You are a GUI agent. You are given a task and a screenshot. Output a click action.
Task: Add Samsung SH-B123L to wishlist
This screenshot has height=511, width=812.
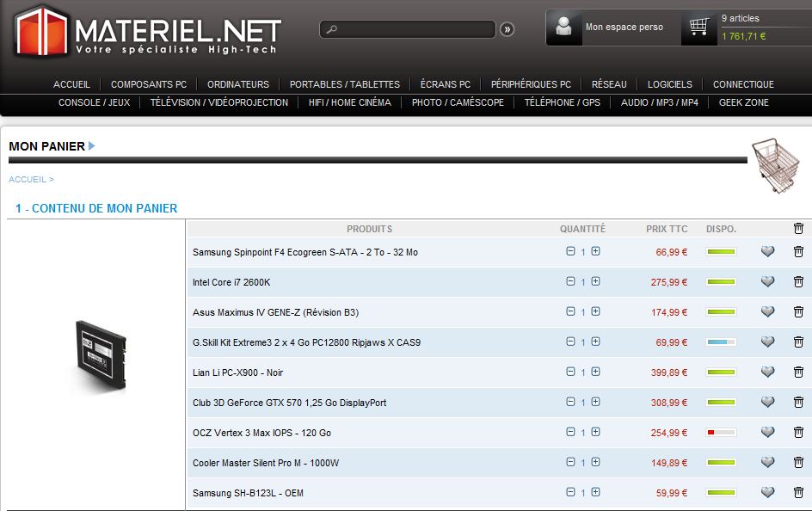coord(768,493)
